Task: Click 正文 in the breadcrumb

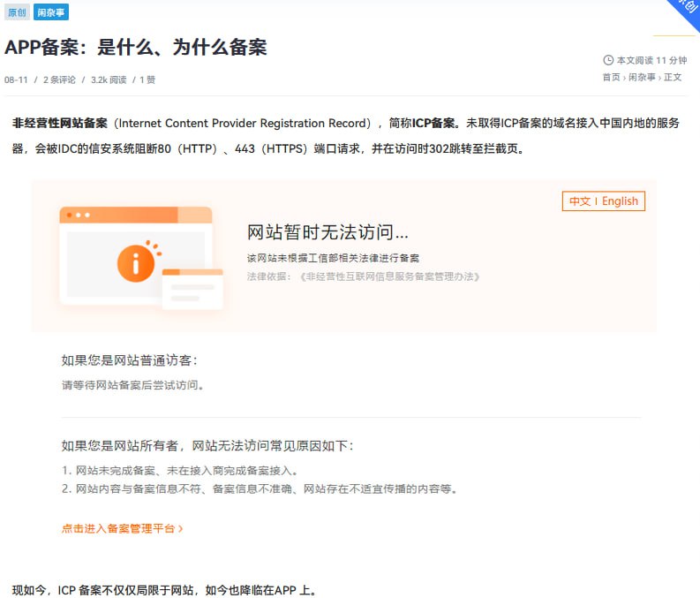Action: (x=673, y=77)
